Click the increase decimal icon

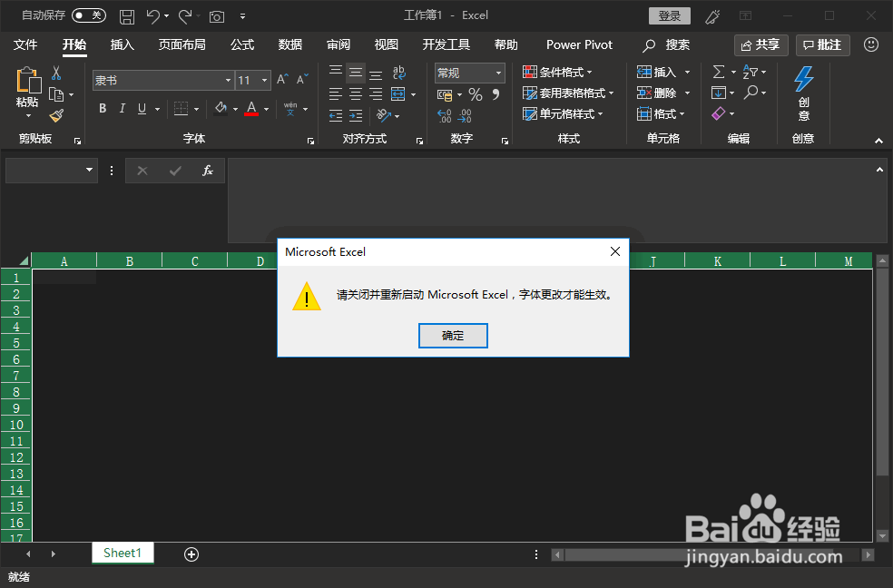click(x=444, y=115)
